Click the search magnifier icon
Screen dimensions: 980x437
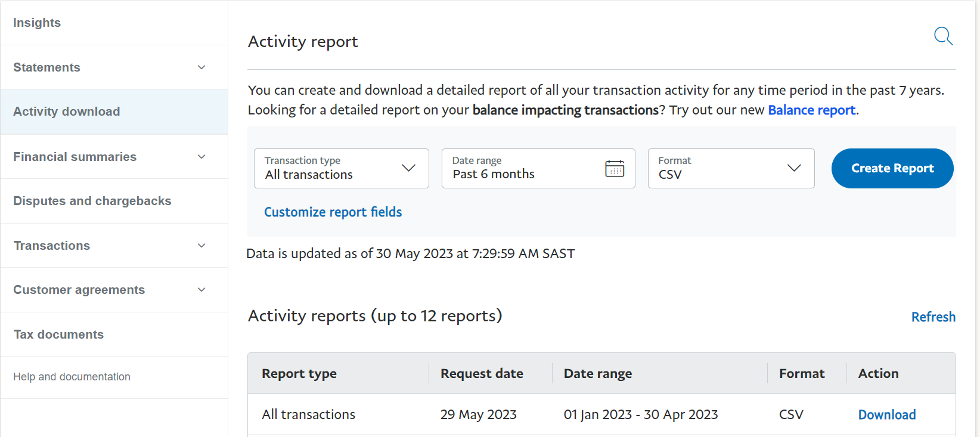(x=943, y=36)
